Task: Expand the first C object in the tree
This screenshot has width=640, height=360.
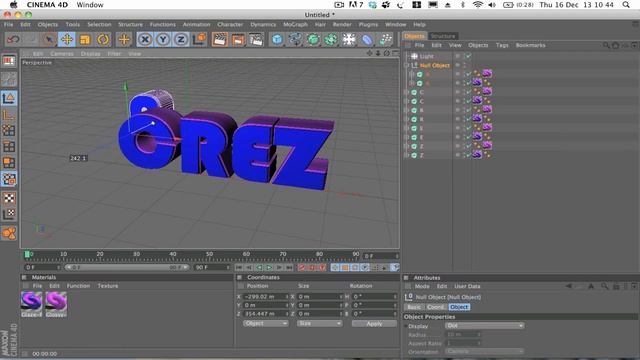Action: [407, 92]
